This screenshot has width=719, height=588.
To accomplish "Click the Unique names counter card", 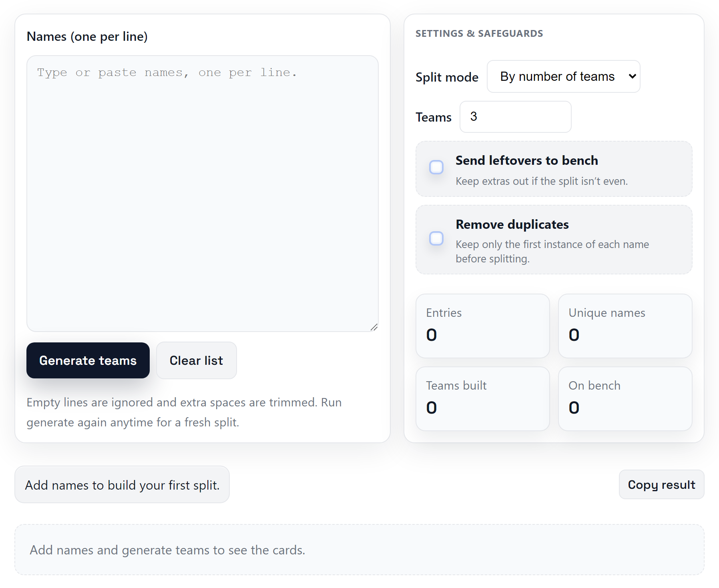I will pyautogui.click(x=625, y=326).
